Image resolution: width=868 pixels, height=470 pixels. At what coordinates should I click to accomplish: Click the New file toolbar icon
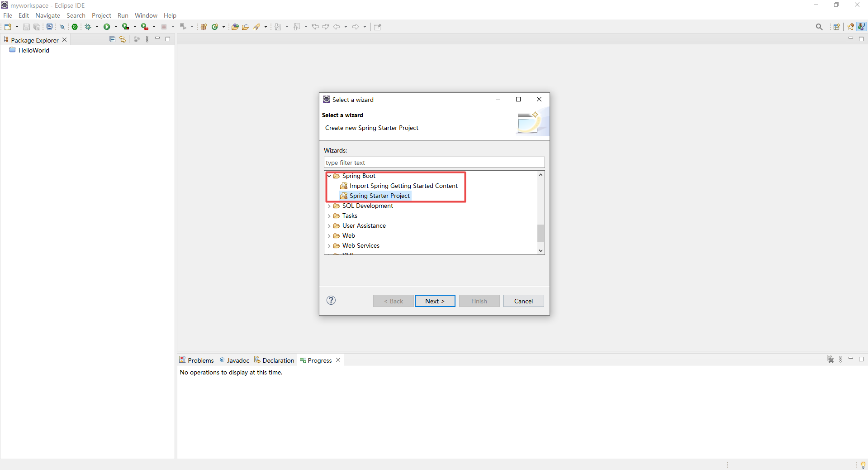click(x=8, y=27)
